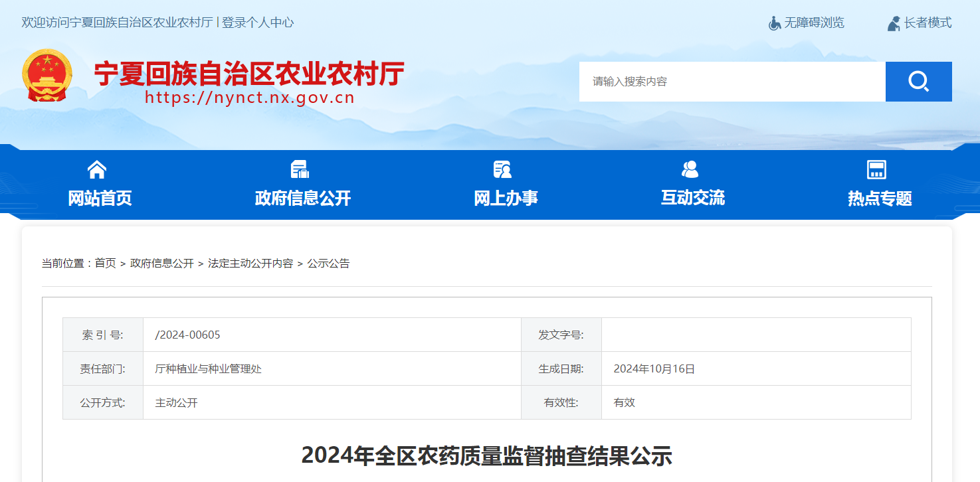This screenshot has width=980, height=482.
Task: Click the wheelchair accessibility icon
Action: click(774, 23)
